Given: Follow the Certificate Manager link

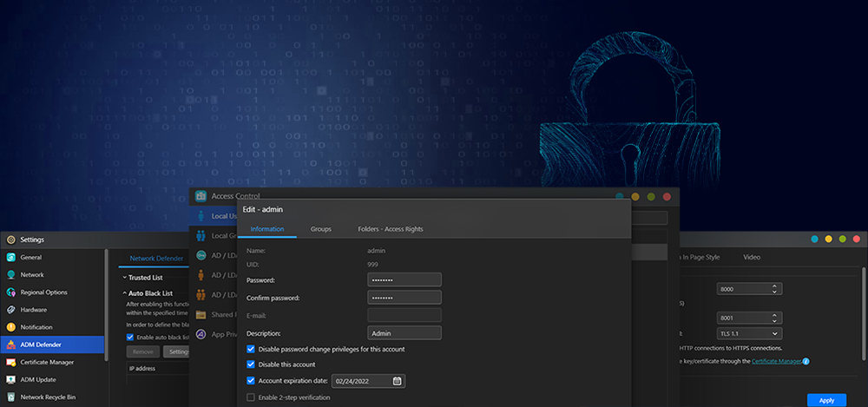Looking at the screenshot, I should click(775, 360).
